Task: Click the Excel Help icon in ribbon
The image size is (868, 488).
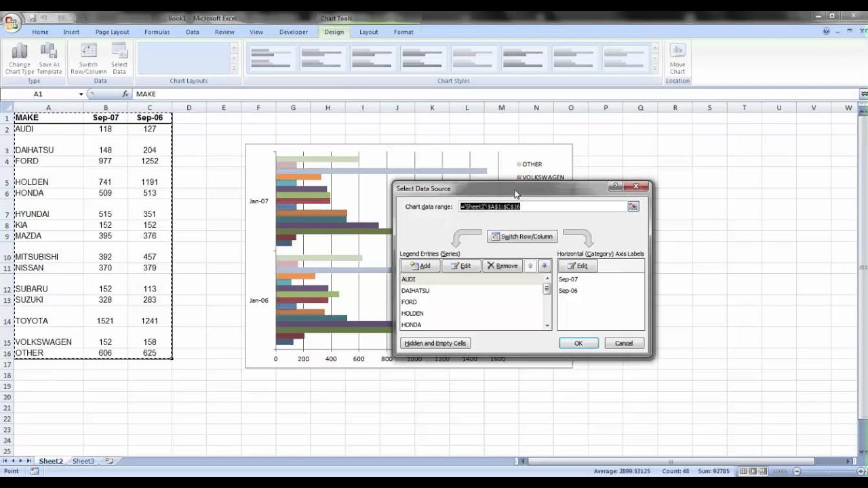Action: 826,32
